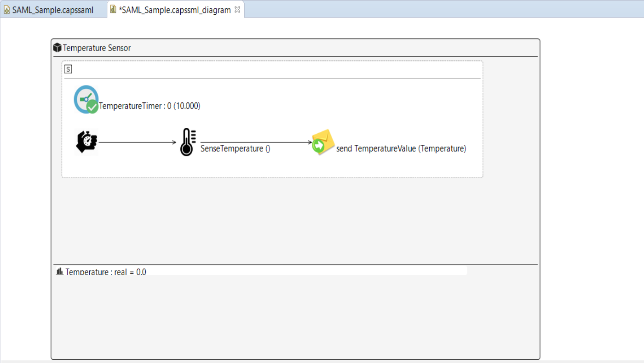This screenshot has width=644, height=363.
Task: Select the Temperature : real = 0.0 attribute
Action: pyautogui.click(x=105, y=272)
